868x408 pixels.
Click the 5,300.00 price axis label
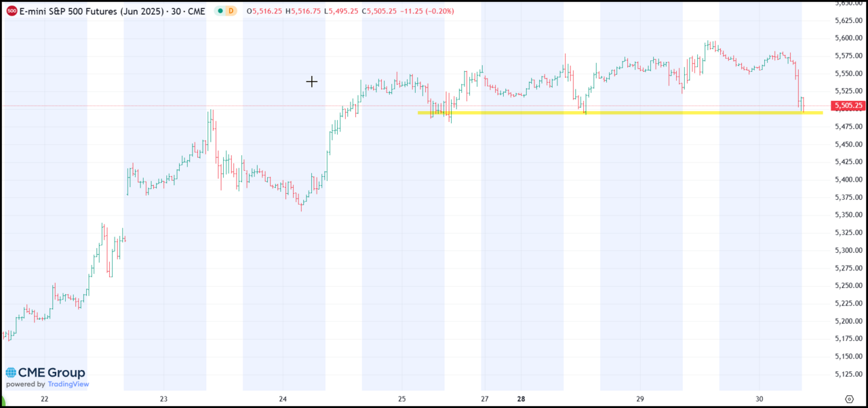pyautogui.click(x=849, y=250)
